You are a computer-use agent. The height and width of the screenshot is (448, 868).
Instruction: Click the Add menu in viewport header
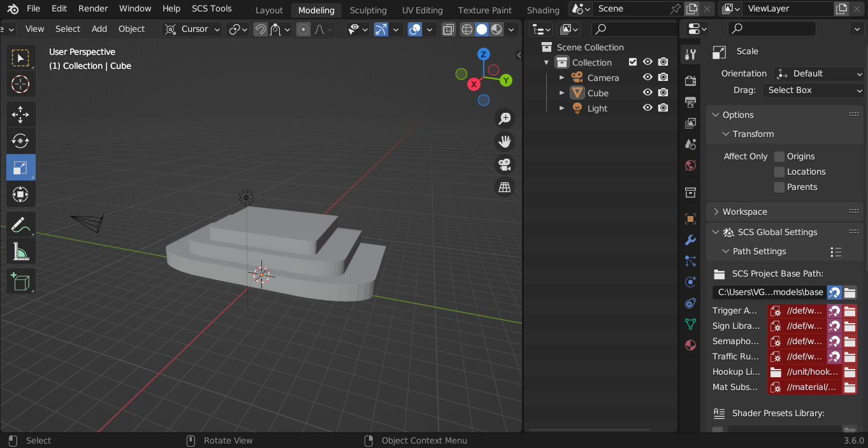[x=99, y=29]
